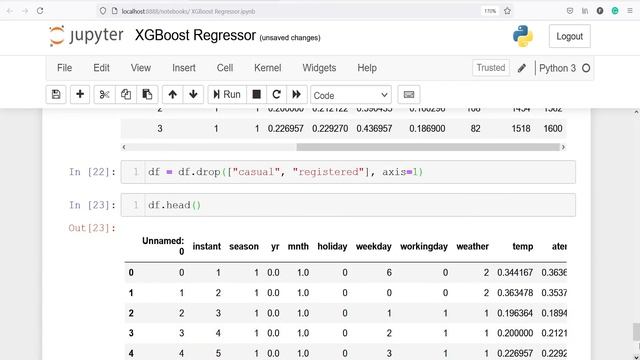The image size is (640, 360).
Task: Open the Kernel menu
Action: click(267, 68)
